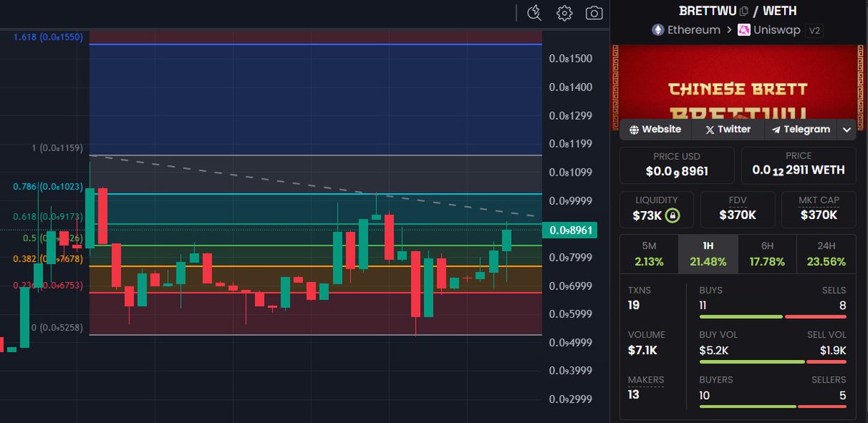Take a chart snapshot with camera icon
This screenshot has width=868, height=423.
click(594, 13)
